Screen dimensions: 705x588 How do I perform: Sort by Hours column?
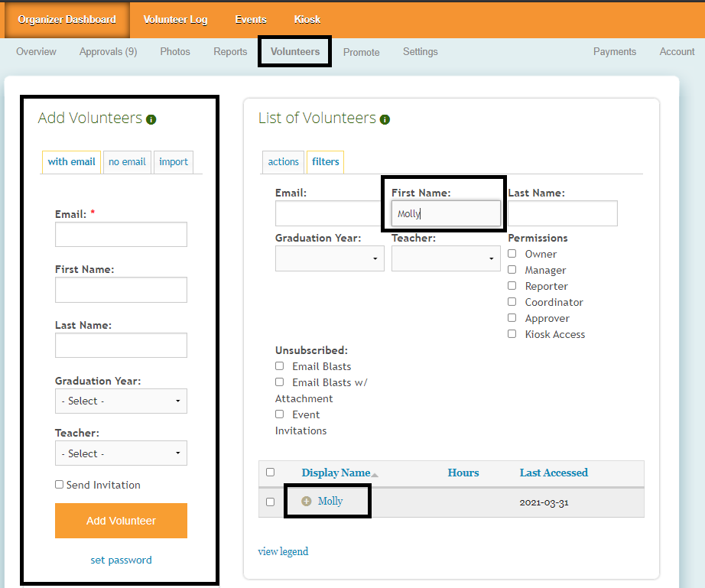(463, 473)
